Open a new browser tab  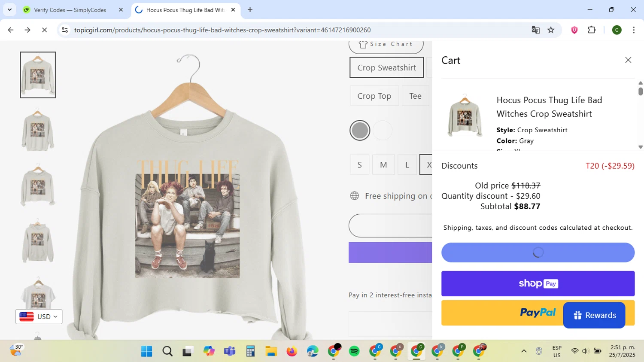tap(250, 10)
